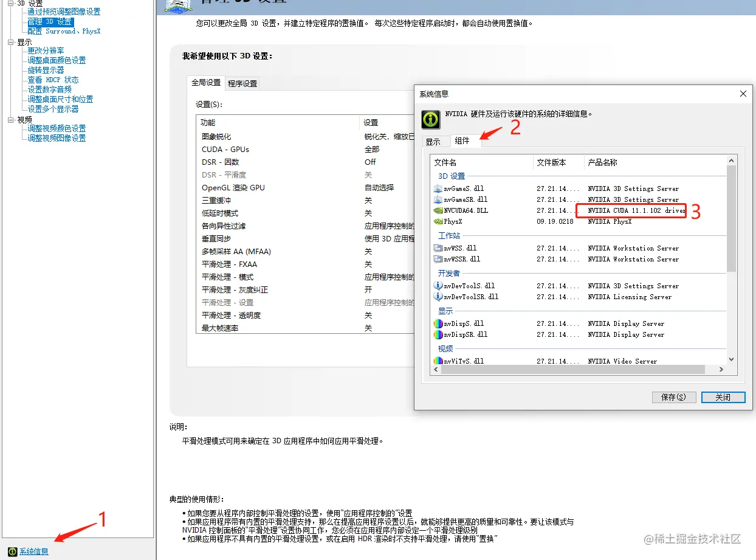Select the nvWSSR.dll workstation icon
The width and height of the screenshot is (756, 560).
439,258
